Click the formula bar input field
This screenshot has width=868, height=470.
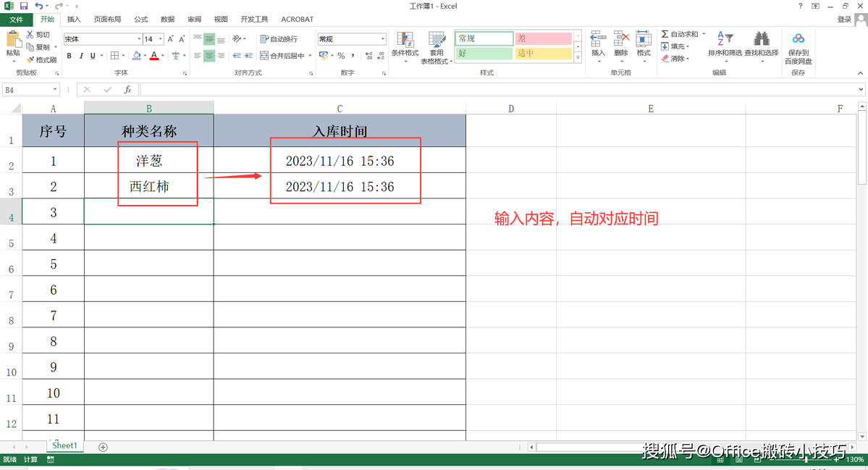[x=500, y=90]
